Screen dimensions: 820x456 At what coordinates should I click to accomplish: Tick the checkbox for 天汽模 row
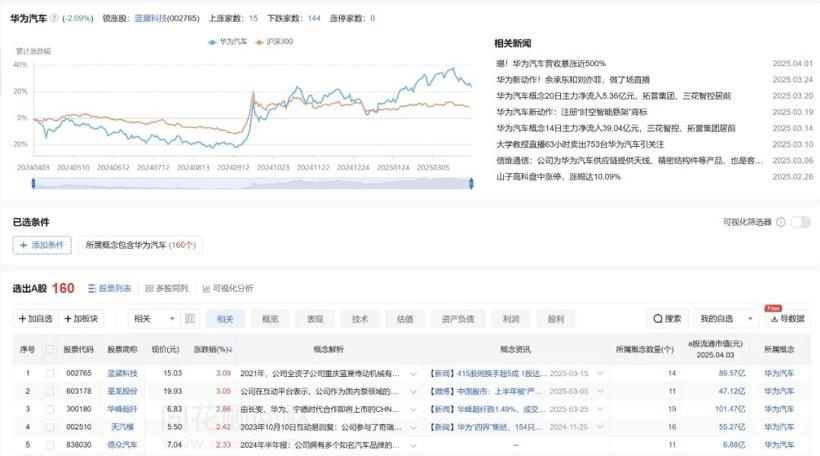point(50,427)
